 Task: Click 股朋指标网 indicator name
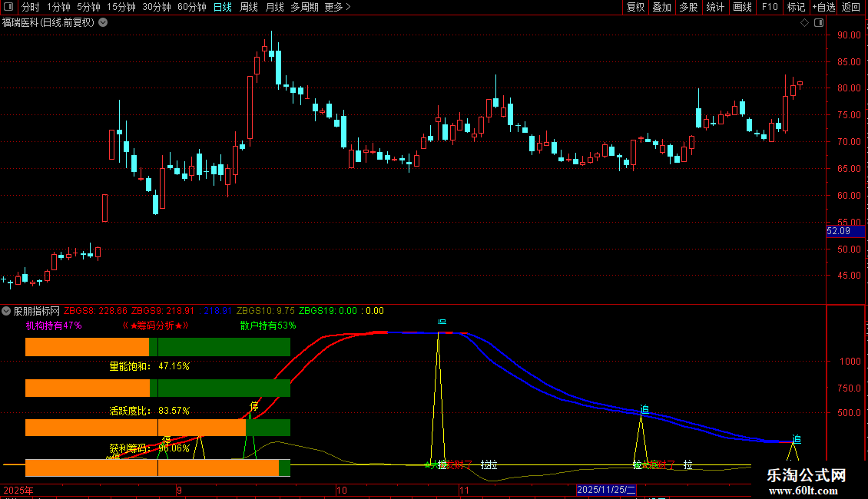click(37, 311)
